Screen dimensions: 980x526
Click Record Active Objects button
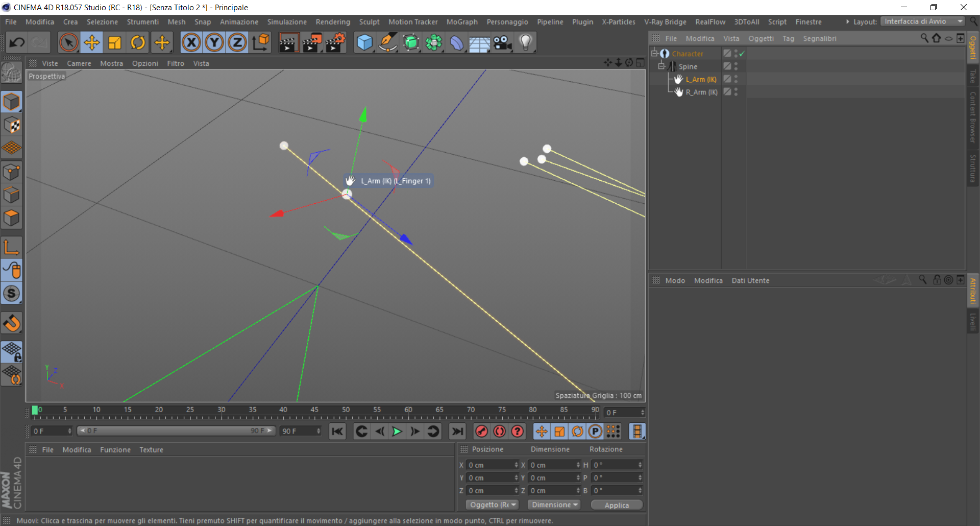tap(481, 432)
